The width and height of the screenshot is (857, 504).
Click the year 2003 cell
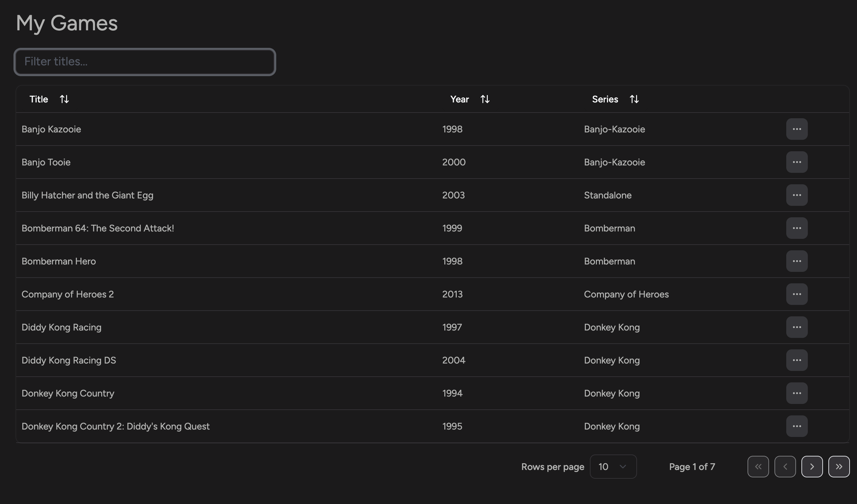tap(453, 195)
